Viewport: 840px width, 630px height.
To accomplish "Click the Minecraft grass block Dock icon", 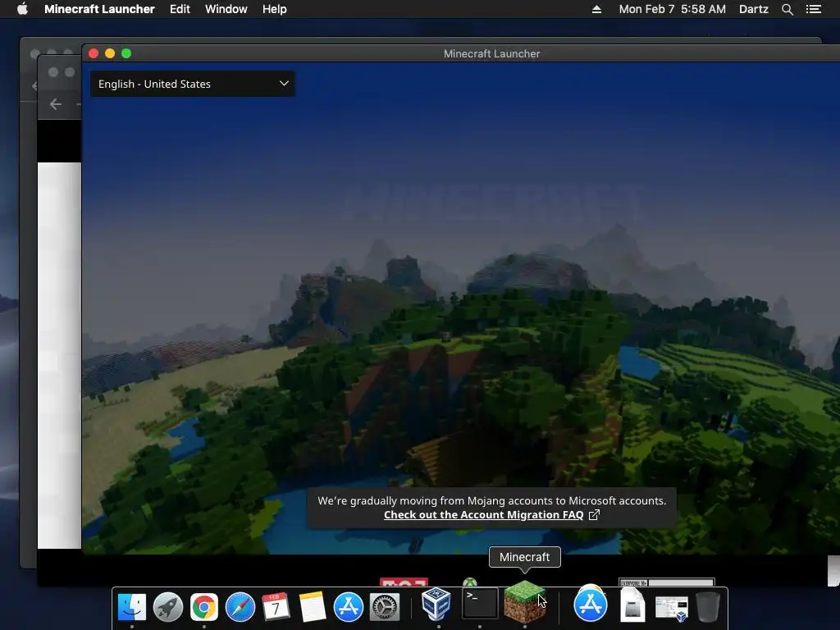I will pyautogui.click(x=525, y=601).
